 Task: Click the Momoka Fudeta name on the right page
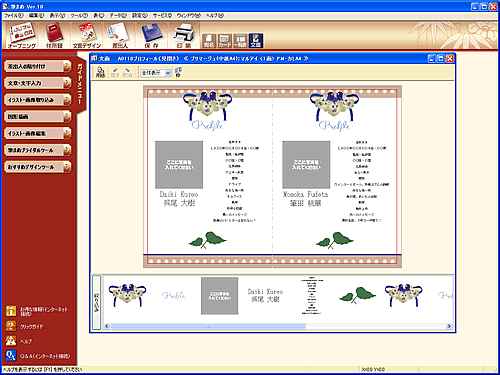[x=306, y=198]
